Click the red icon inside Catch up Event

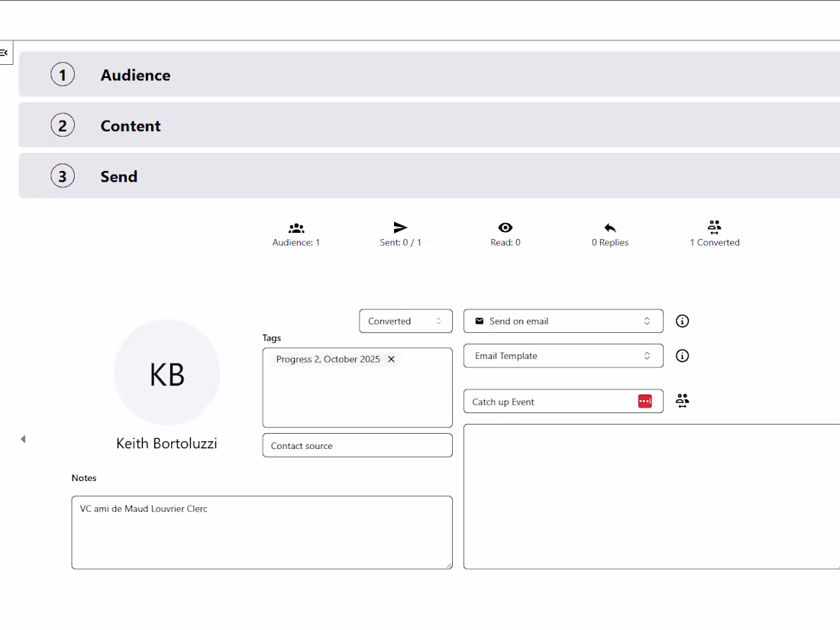645,401
